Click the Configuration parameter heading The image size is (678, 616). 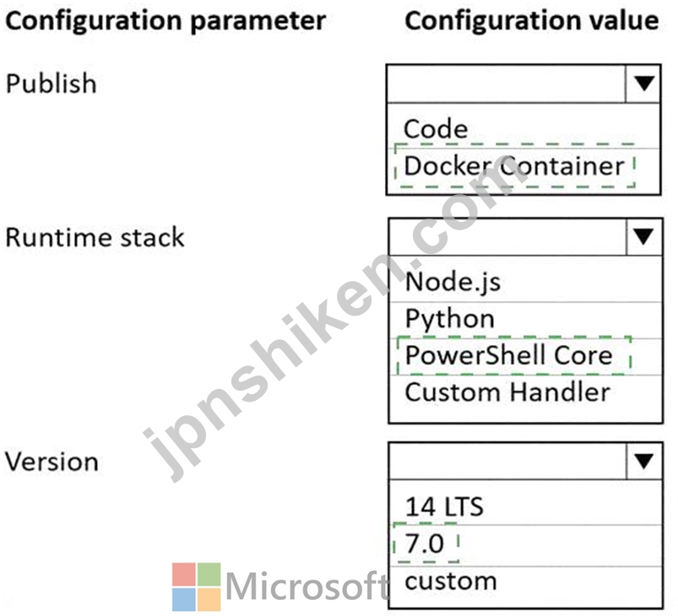pos(165,21)
